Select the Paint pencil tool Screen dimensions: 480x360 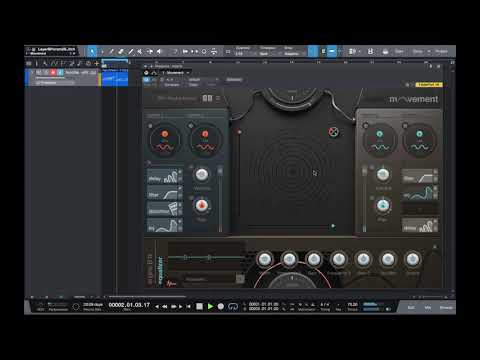tap(131, 51)
